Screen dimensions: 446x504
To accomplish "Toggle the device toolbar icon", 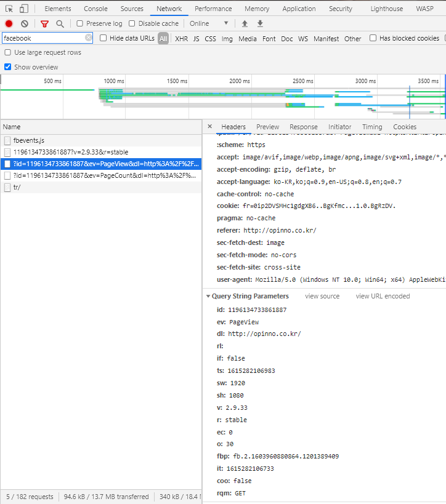I will tap(23, 9).
